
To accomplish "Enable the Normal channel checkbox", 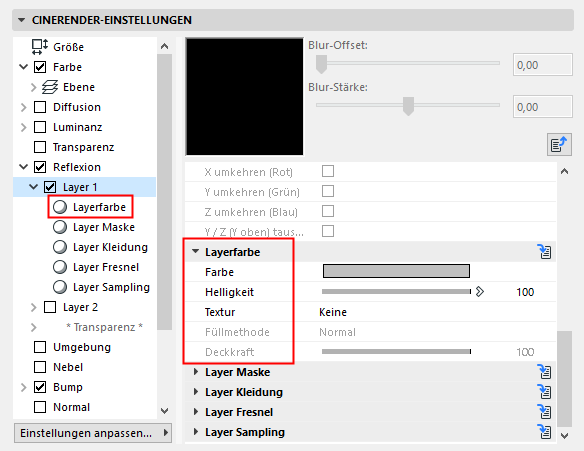I will (40, 407).
